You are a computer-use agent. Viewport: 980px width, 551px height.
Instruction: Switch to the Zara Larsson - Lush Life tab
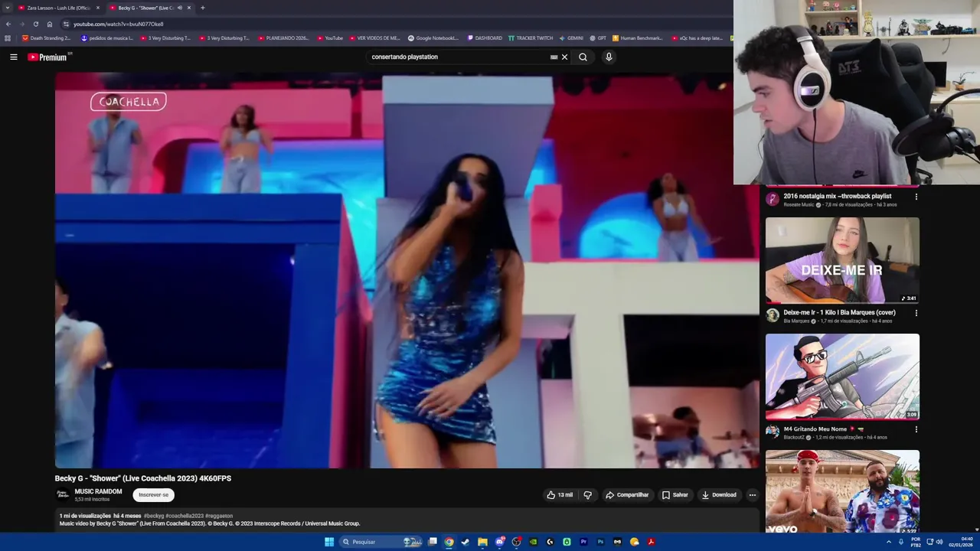coord(58,8)
